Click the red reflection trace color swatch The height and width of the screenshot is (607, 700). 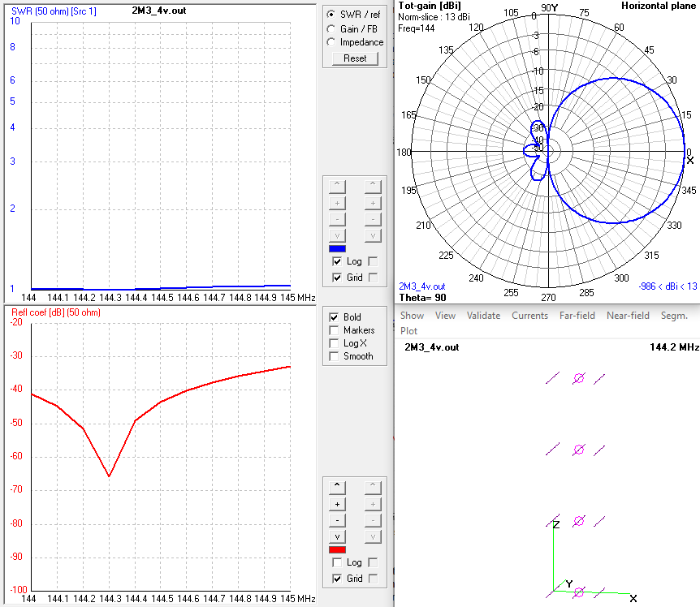pyautogui.click(x=338, y=549)
